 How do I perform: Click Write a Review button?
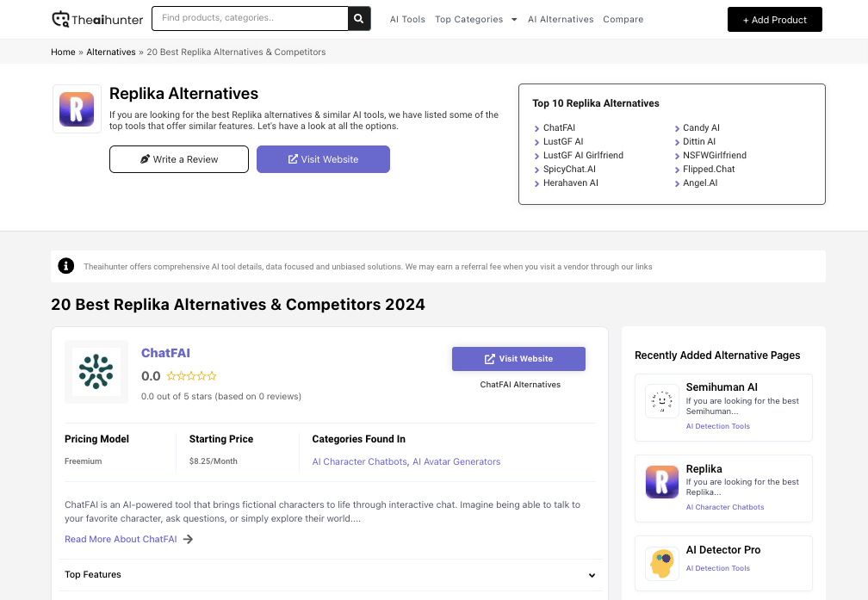pyautogui.click(x=179, y=159)
